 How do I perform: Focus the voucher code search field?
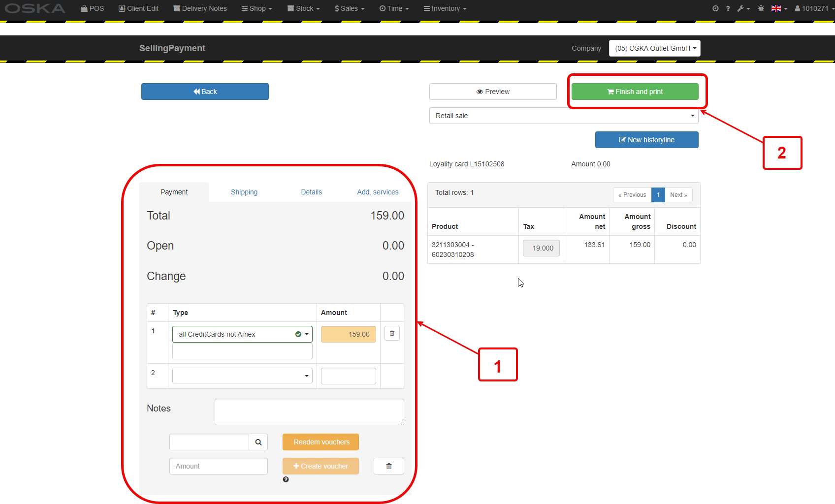(x=209, y=442)
